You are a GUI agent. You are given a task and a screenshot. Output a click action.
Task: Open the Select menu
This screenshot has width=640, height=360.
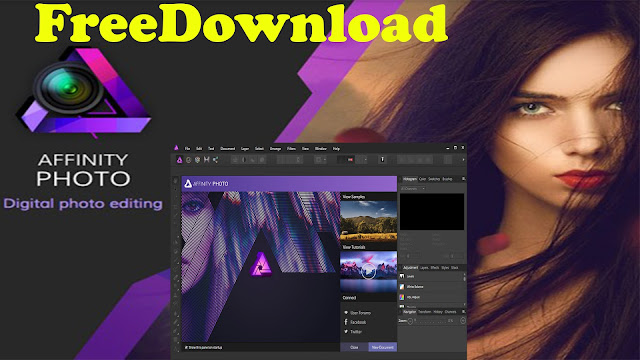(259, 149)
